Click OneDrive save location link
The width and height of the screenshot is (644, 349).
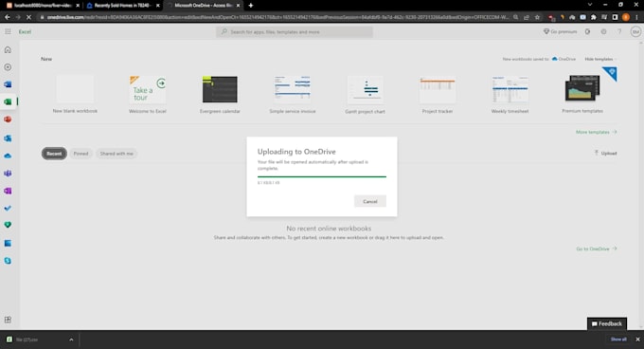point(563,59)
